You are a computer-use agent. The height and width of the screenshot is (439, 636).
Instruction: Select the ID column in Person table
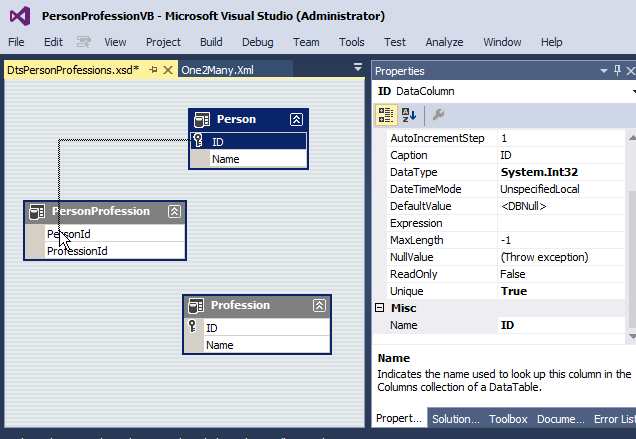pos(248,142)
